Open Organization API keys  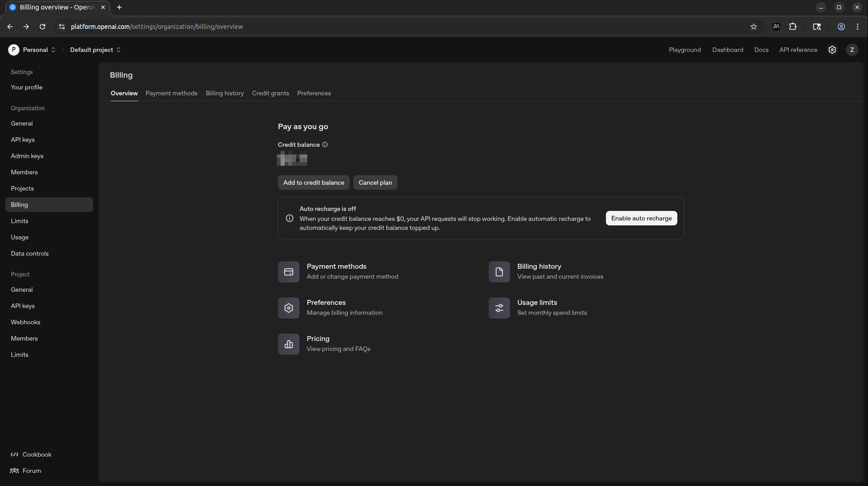coord(49,140)
